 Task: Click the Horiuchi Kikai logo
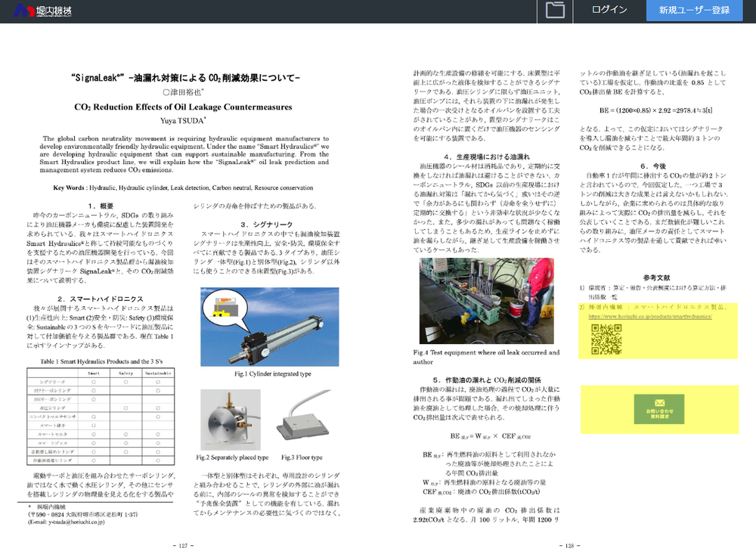pos(42,10)
